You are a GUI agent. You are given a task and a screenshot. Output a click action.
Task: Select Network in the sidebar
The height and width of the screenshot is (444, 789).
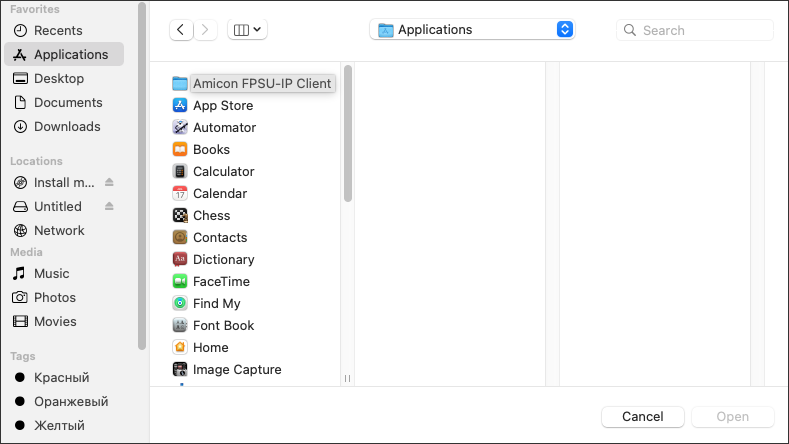pyautogui.click(x=64, y=231)
